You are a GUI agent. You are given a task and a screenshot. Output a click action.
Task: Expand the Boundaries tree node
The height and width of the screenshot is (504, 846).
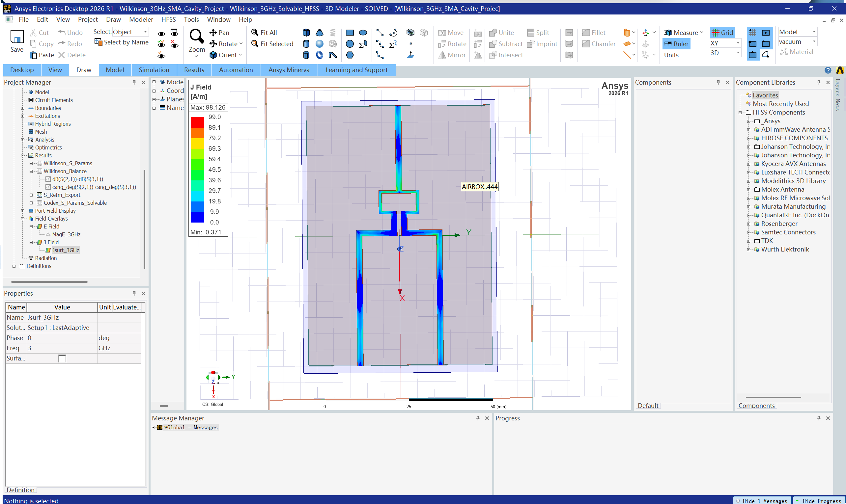pyautogui.click(x=23, y=108)
